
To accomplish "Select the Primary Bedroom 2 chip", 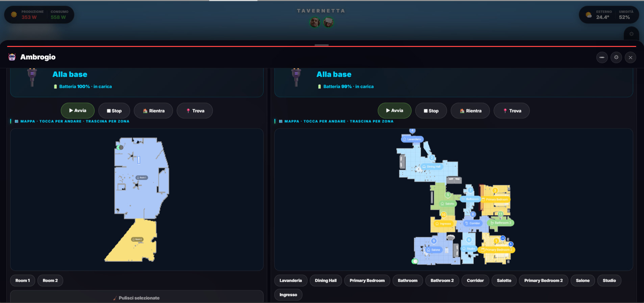I will point(543,280).
